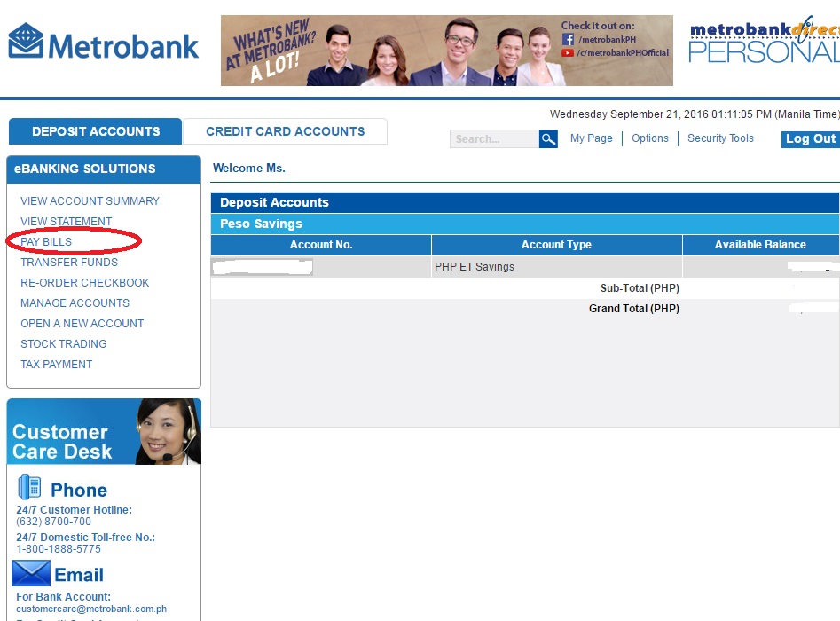
Task: Click the search magnifier icon button
Action: tap(548, 138)
